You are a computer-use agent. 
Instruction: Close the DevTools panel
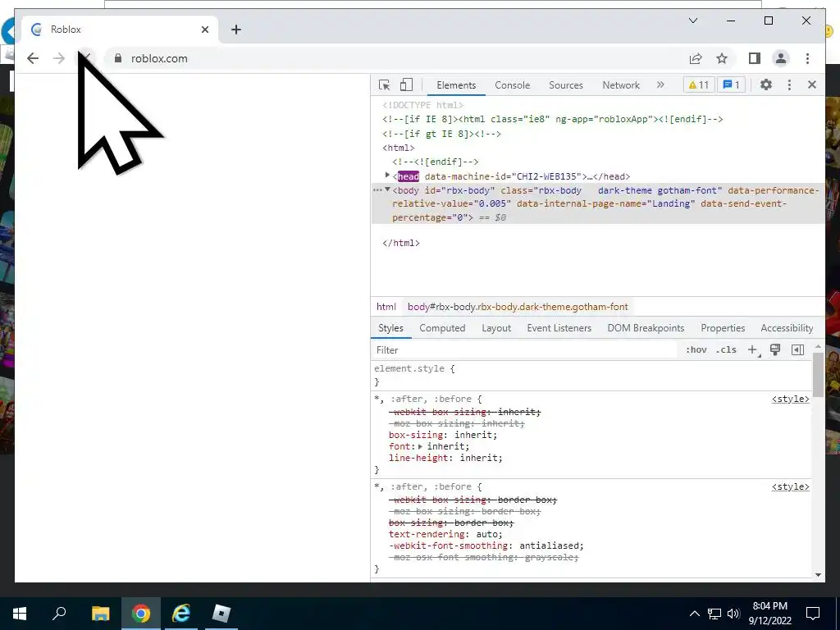click(x=812, y=84)
